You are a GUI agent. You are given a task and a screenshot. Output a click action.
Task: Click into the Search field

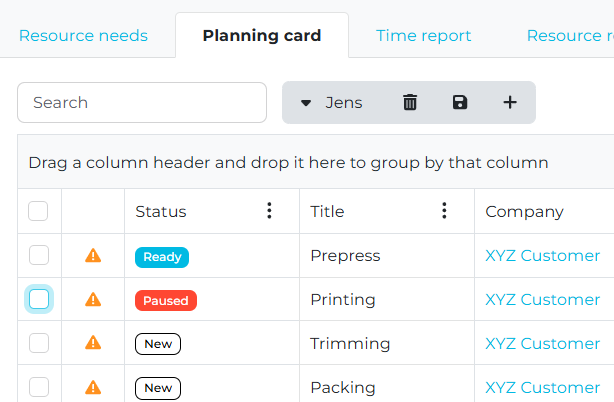tap(142, 103)
